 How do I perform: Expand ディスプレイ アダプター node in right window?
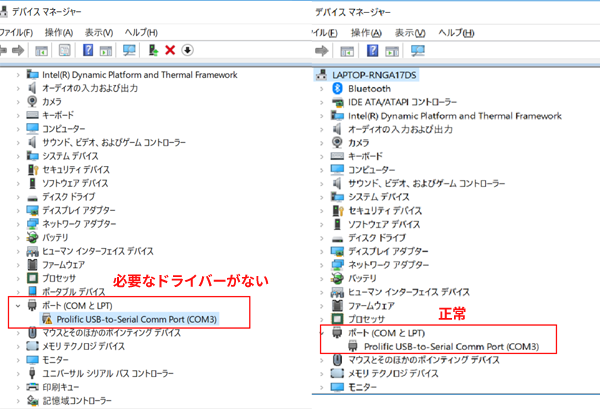click(322, 251)
